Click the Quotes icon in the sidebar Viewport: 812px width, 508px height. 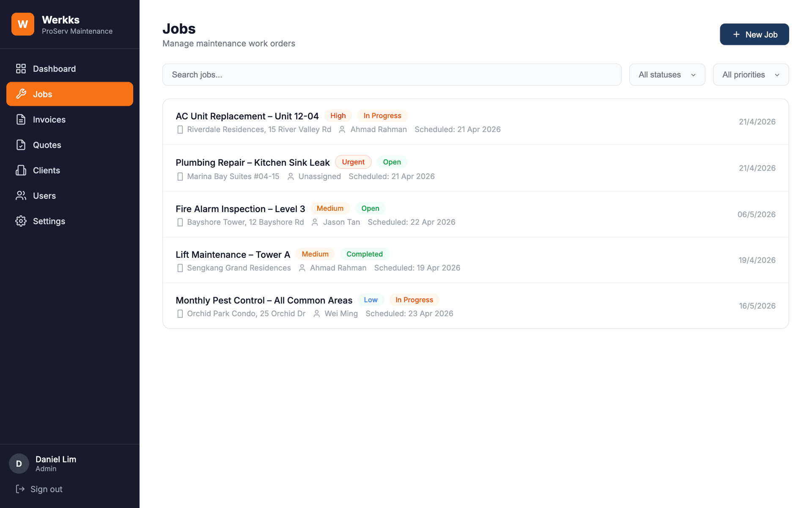tap(21, 145)
